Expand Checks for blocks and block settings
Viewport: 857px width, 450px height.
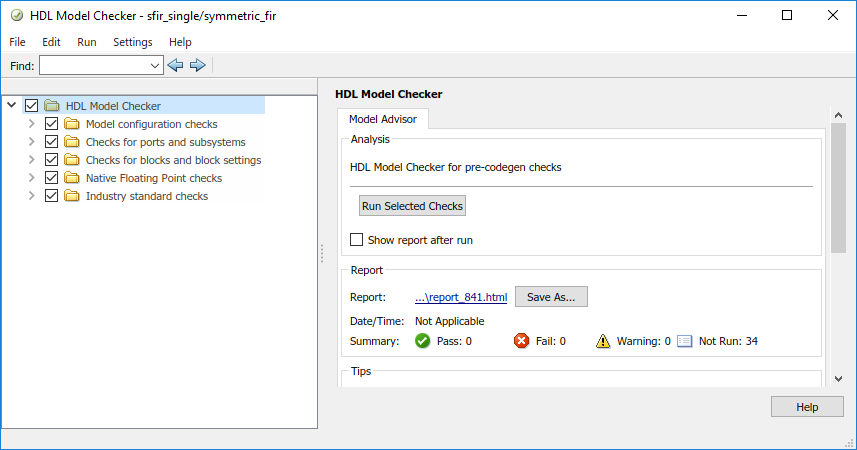[x=32, y=160]
